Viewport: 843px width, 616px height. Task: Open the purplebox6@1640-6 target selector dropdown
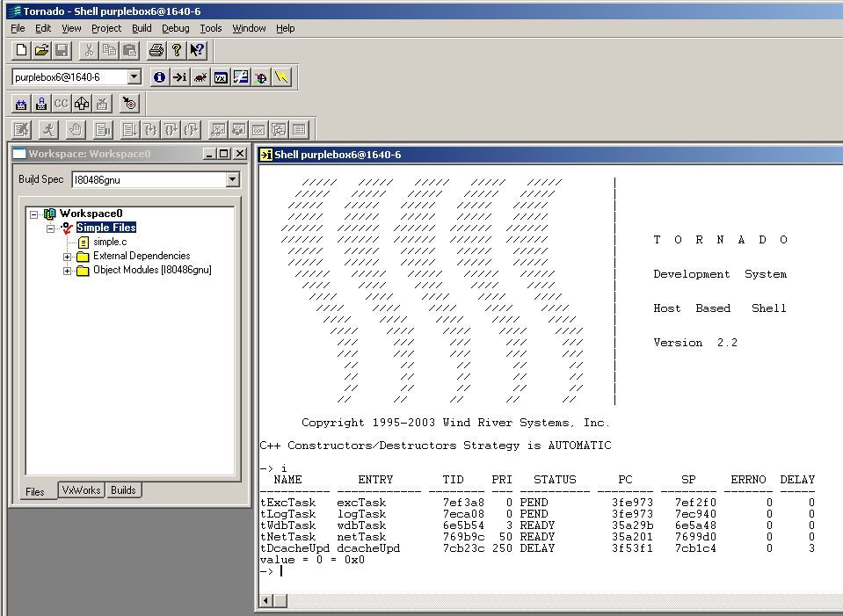click(x=134, y=77)
